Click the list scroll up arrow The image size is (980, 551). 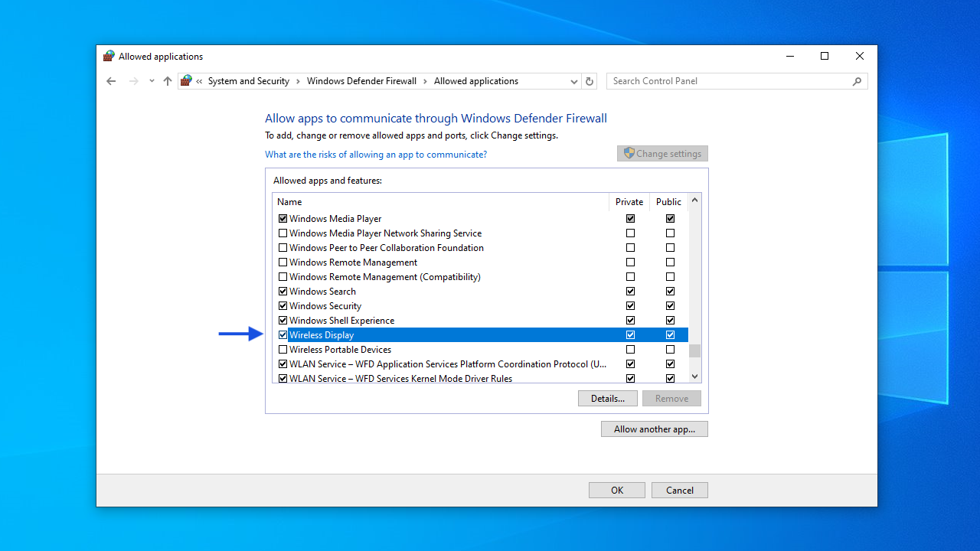point(695,201)
